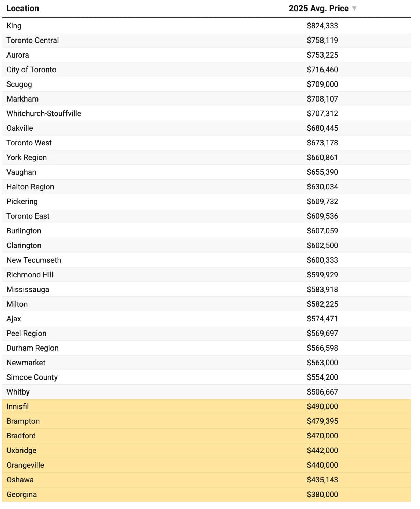Click the Aurora price $753,225

(x=322, y=55)
